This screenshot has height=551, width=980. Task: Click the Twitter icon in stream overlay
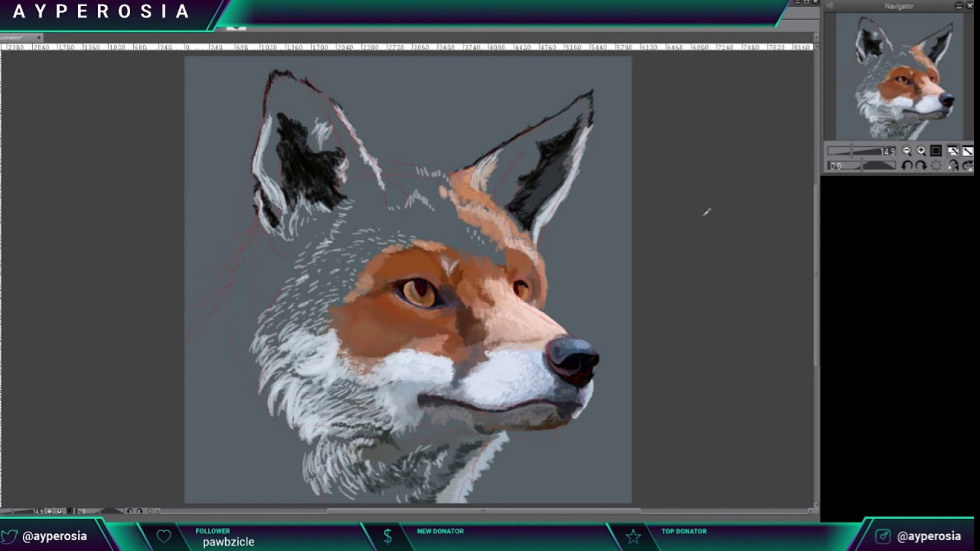(x=8, y=536)
